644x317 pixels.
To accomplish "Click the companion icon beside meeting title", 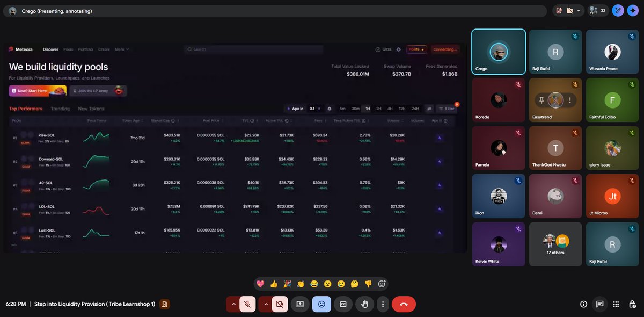I will 165,304.
